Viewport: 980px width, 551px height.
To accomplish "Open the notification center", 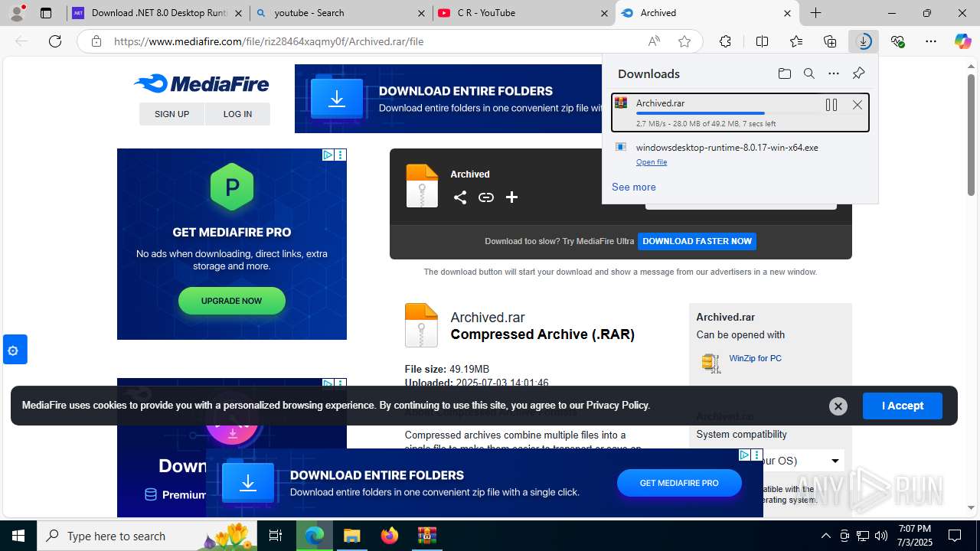I will pos(955,536).
